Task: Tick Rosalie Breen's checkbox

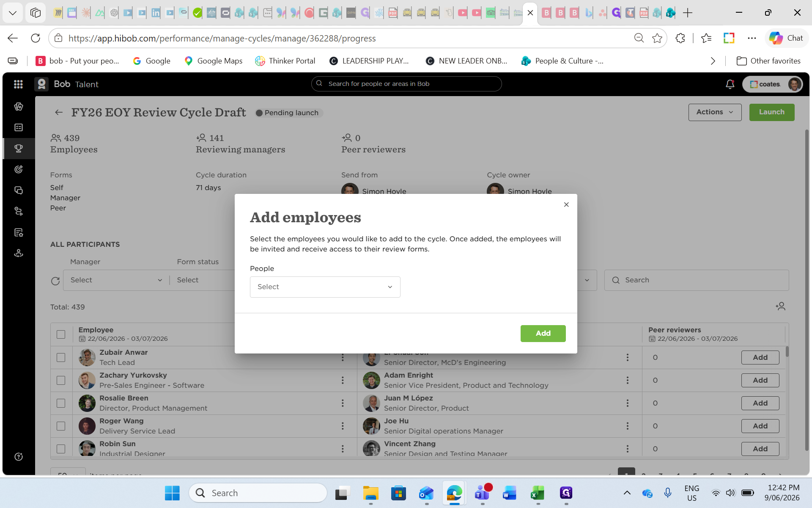Action: tap(61, 403)
